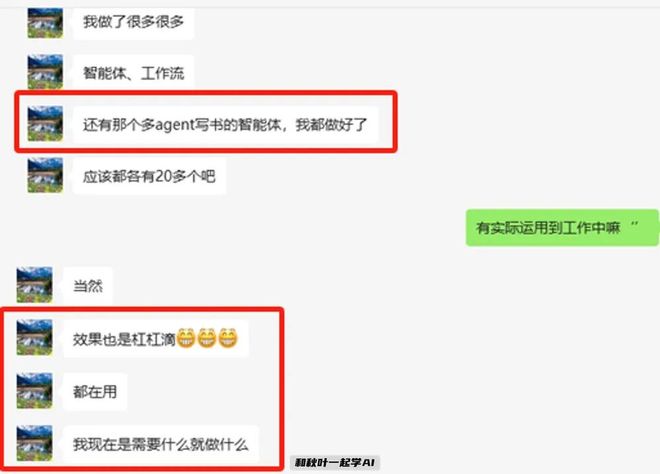The image size is (660, 474).
Task: Open profile avatar beside multi-agent message
Action: tap(45, 124)
